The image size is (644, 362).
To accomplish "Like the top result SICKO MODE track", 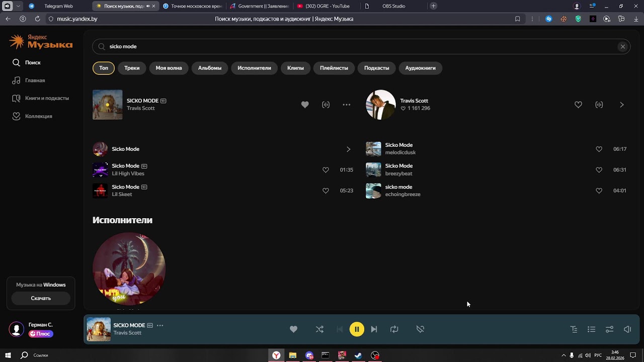I will [x=305, y=105].
